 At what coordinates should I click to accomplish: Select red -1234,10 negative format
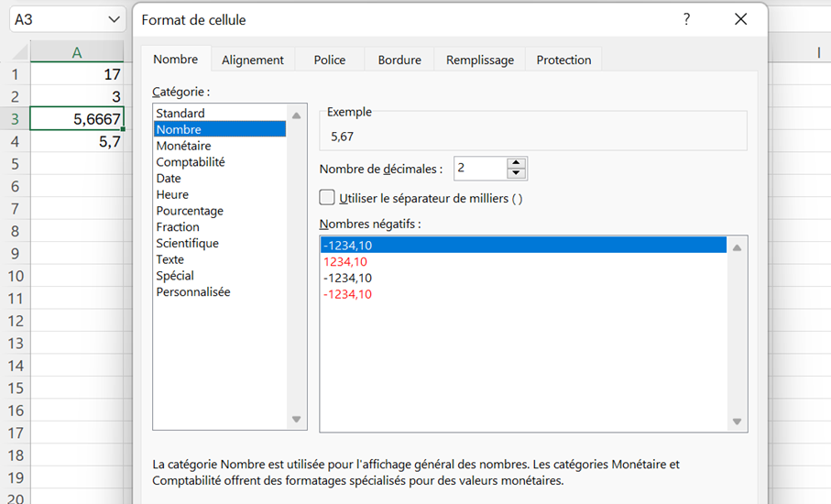pos(523,294)
